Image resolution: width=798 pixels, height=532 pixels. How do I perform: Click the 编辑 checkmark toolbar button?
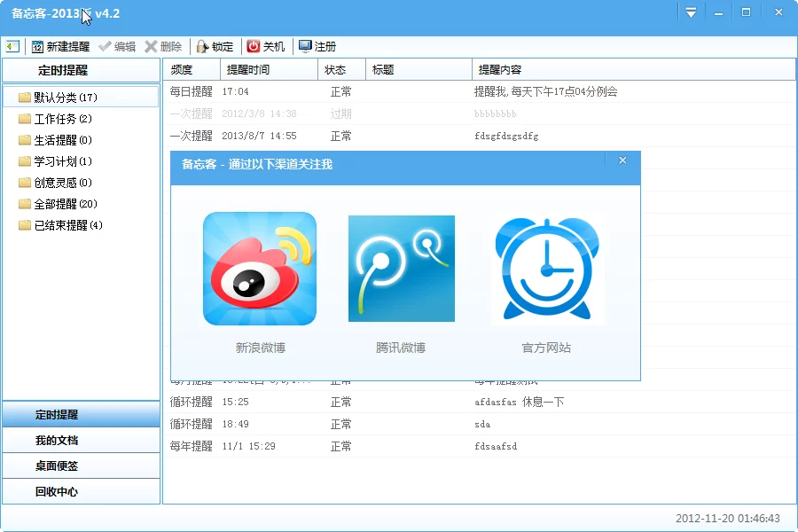[117, 47]
